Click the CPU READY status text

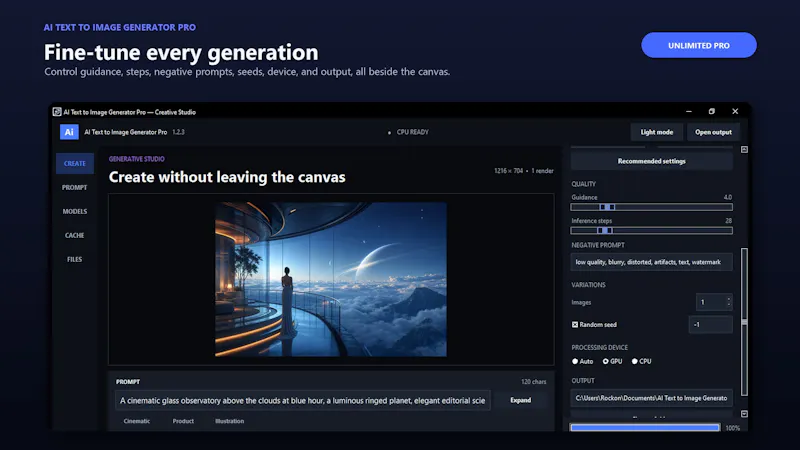pyautogui.click(x=412, y=132)
